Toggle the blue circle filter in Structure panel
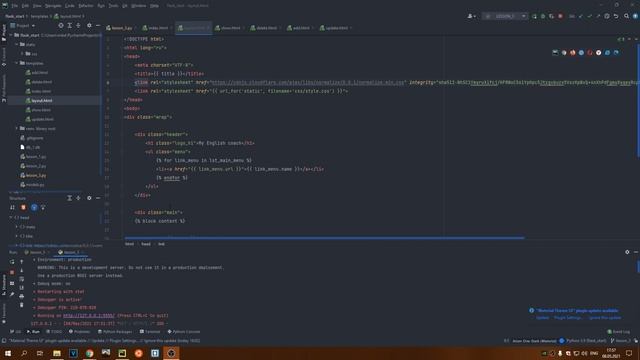Image resolution: width=640 pixels, height=360 pixels. pos(34,207)
